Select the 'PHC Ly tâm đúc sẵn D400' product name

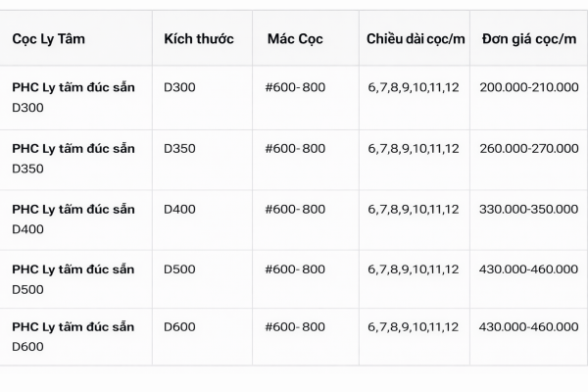pos(73,220)
